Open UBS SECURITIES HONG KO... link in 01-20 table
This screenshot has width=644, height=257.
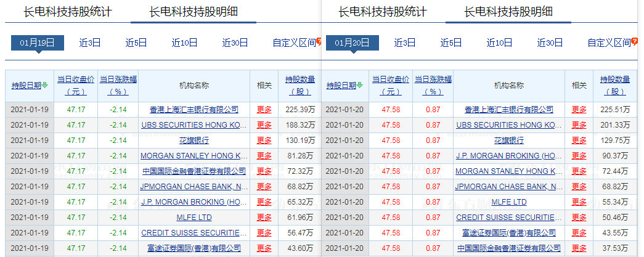tap(509, 125)
